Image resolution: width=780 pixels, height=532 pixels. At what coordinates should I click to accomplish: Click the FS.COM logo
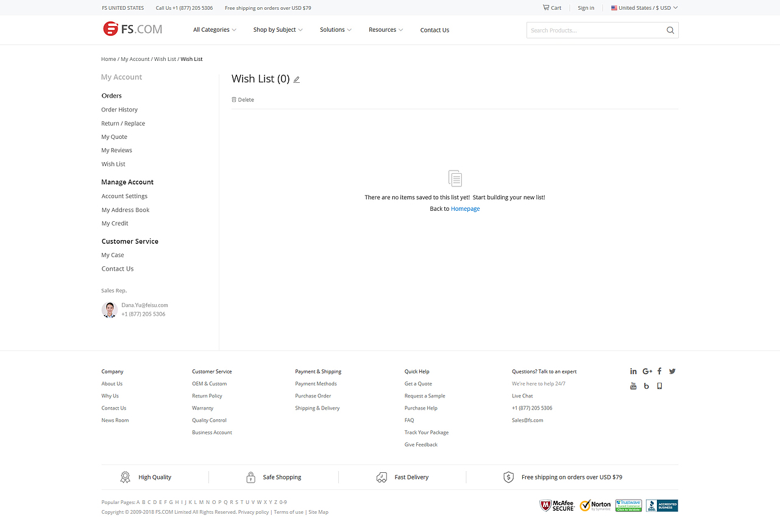(x=133, y=29)
